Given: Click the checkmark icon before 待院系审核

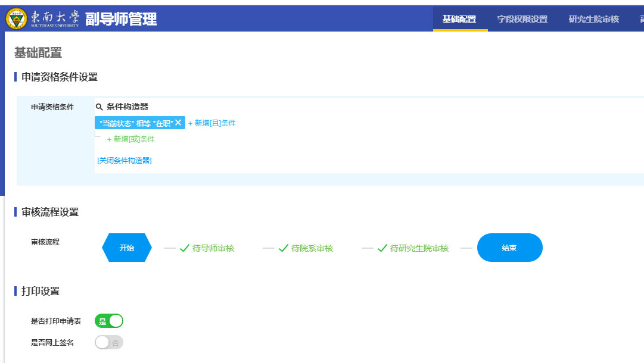Looking at the screenshot, I should pos(284,248).
